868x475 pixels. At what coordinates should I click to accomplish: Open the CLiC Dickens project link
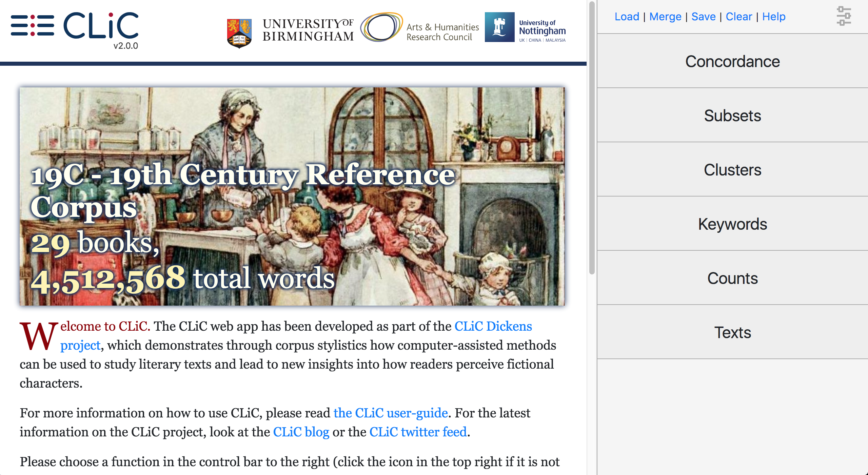tap(494, 326)
